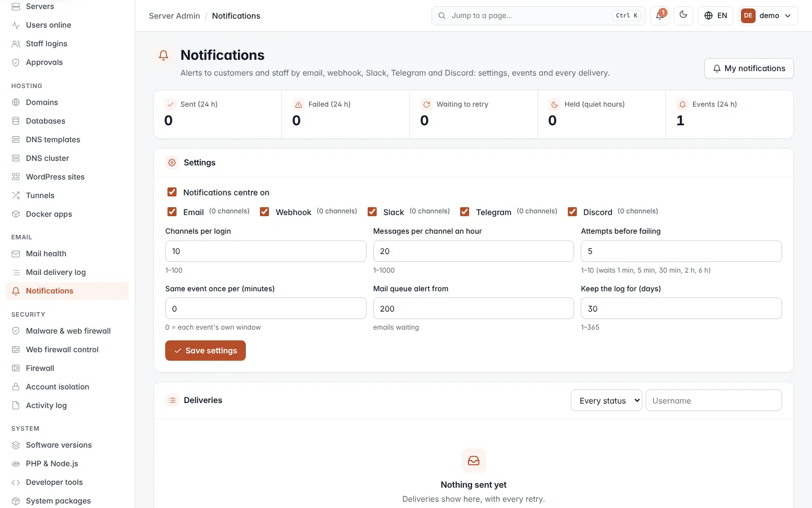Click the Docker apps cube icon
The width and height of the screenshot is (812, 508).
pos(16,214)
